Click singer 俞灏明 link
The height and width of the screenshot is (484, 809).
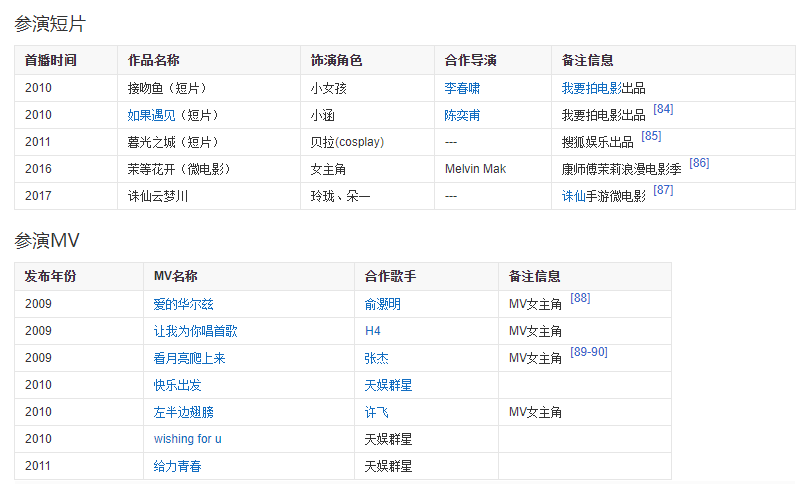(382, 304)
